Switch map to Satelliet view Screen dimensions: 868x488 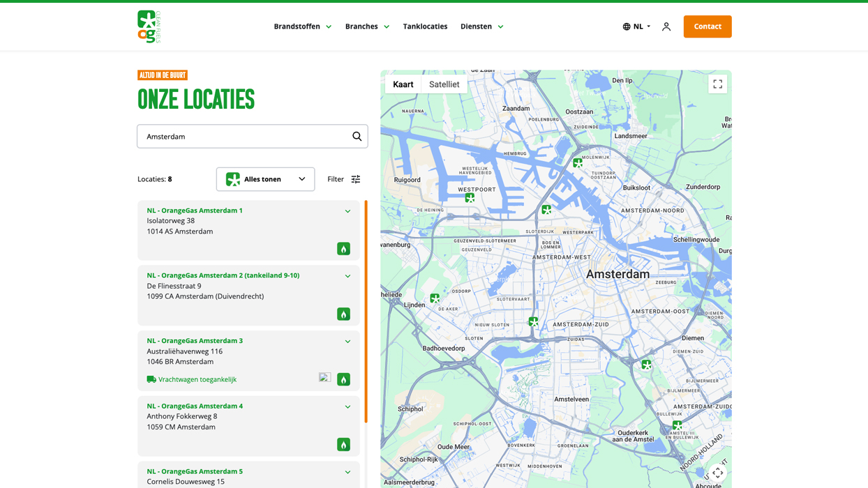444,84
